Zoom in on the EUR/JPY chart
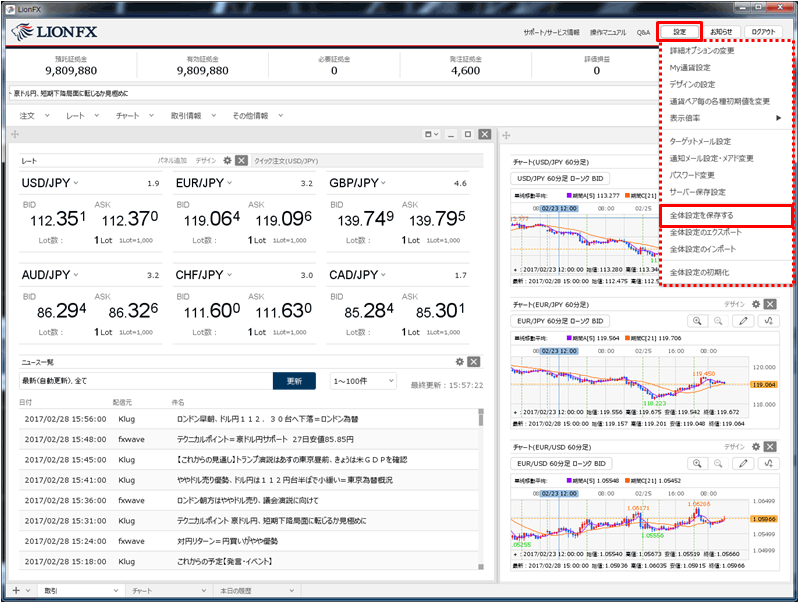 (697, 321)
